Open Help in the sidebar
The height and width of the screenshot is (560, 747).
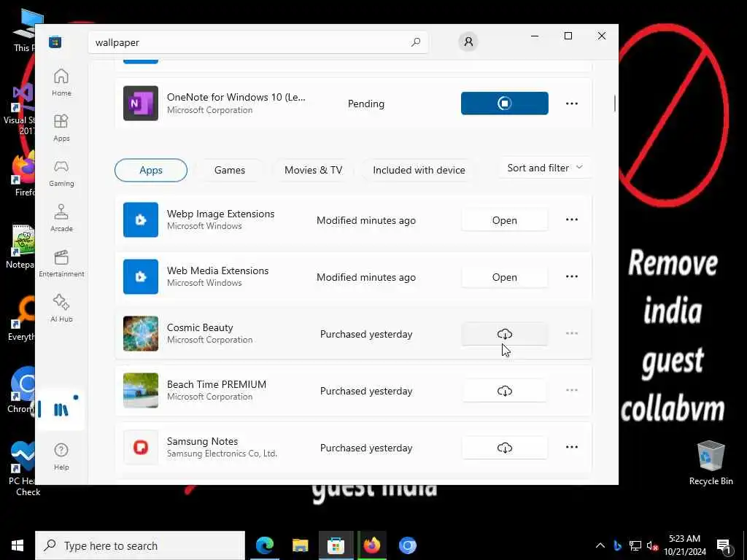(61, 456)
